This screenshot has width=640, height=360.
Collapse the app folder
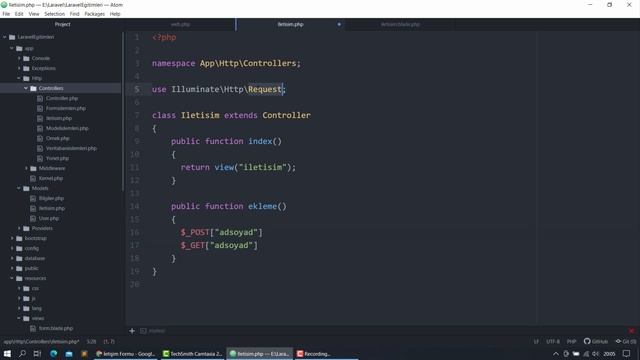coord(12,48)
